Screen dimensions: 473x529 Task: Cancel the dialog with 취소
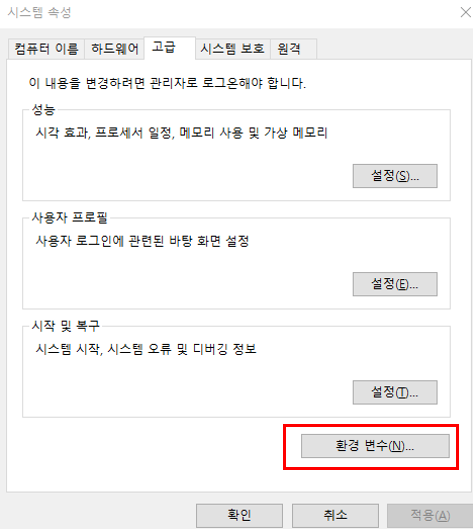coord(335,516)
